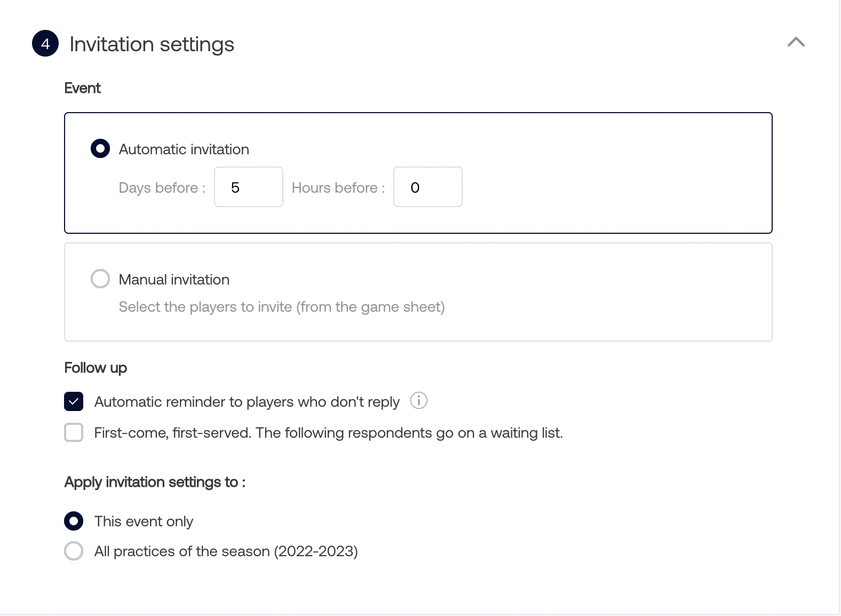
Task: Click the 'Days before :' label
Action: pyautogui.click(x=162, y=188)
